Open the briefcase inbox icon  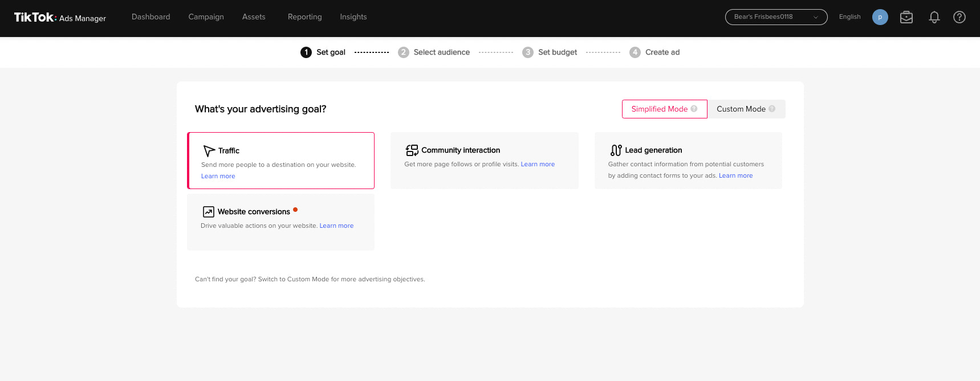tap(906, 17)
